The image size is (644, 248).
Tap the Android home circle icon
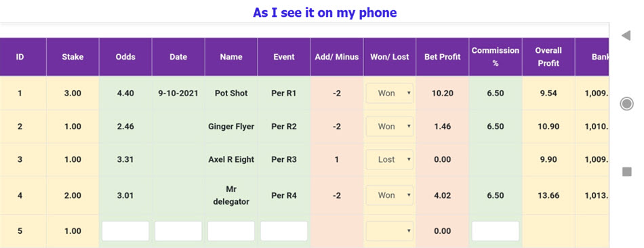point(626,104)
